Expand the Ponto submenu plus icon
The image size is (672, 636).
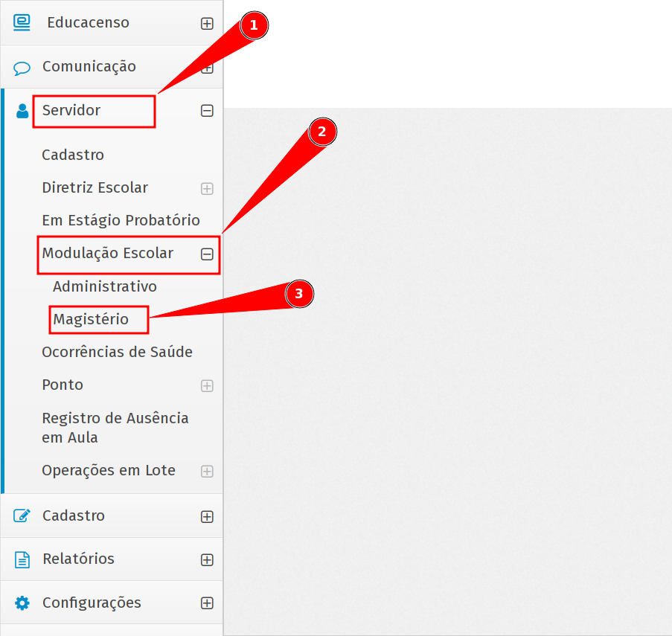point(207,385)
